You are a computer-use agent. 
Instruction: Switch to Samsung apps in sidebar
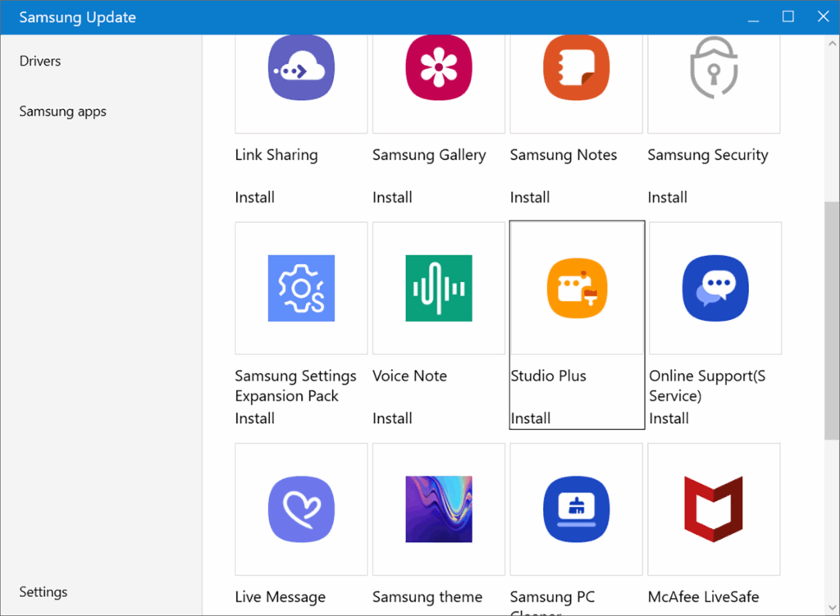tap(62, 112)
